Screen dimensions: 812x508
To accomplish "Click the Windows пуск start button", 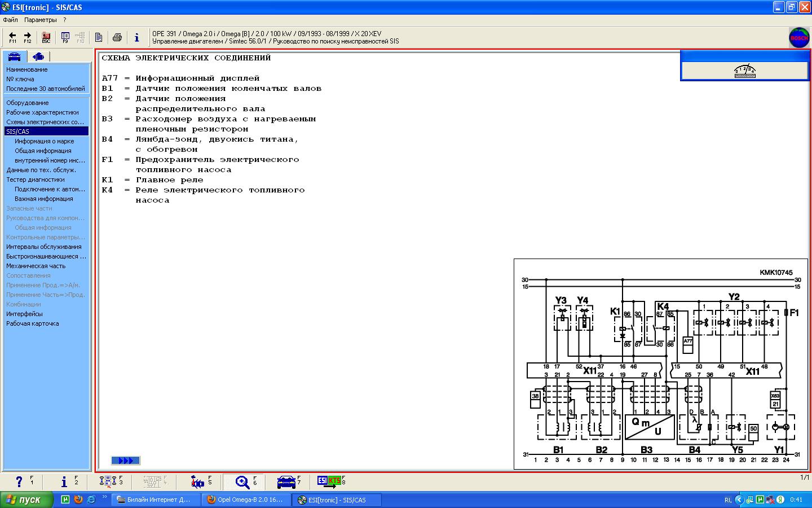I will [x=27, y=500].
